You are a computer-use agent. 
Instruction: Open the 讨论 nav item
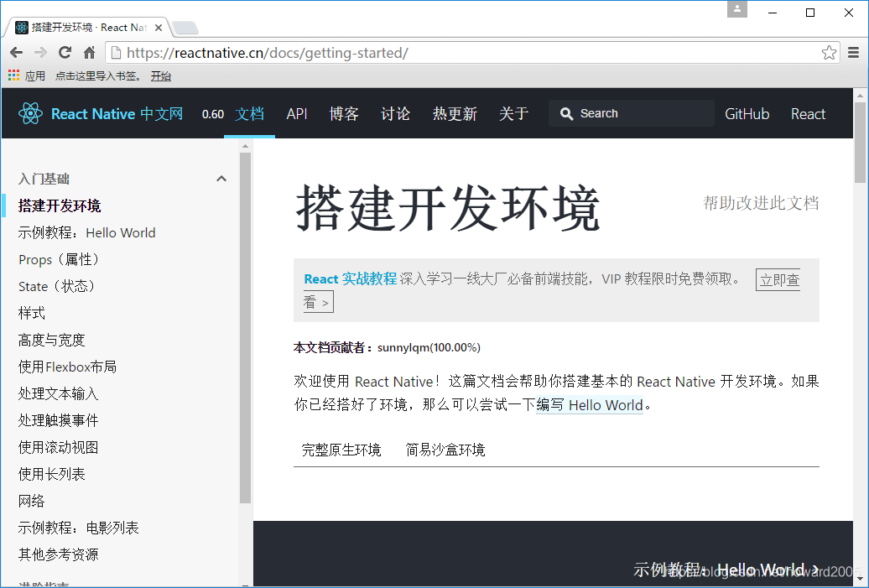(x=395, y=114)
